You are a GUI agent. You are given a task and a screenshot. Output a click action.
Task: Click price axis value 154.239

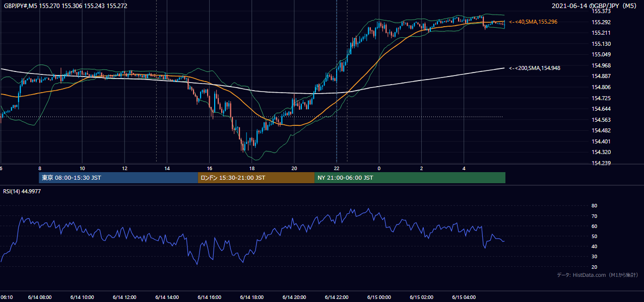tap(601, 163)
